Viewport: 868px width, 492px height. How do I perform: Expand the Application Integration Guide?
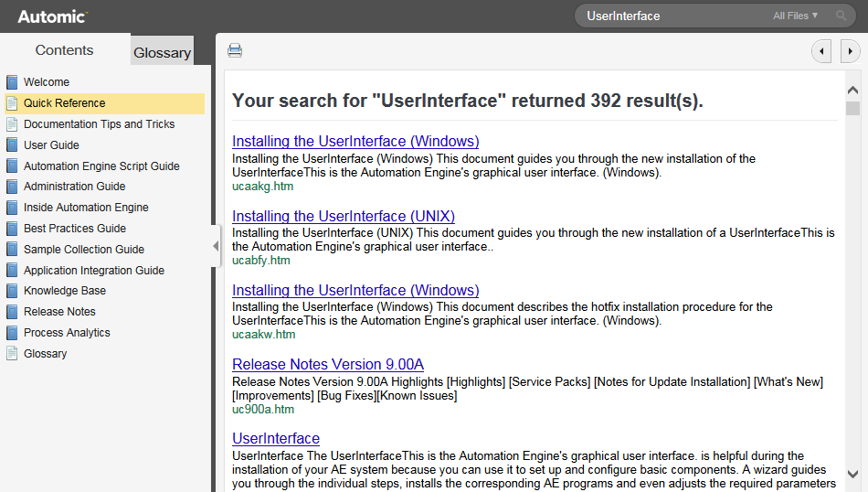coord(93,271)
